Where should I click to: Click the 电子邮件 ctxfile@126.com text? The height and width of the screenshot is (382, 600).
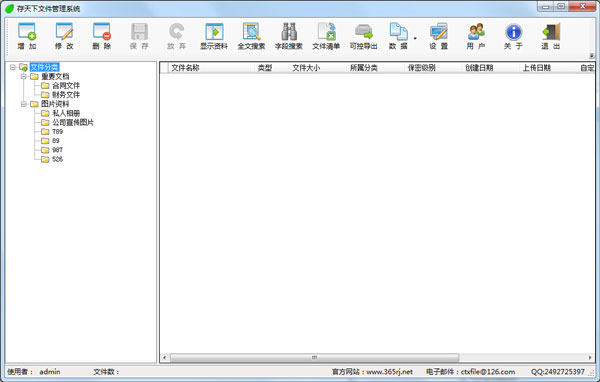point(470,372)
